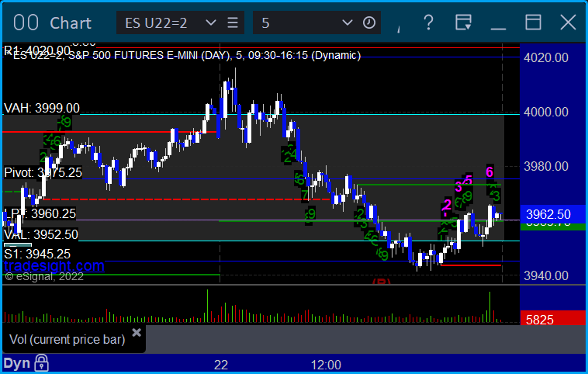Image resolution: width=588 pixels, height=374 pixels.
Task: Close the Vol (current price bar) tab
Action: [x=137, y=332]
